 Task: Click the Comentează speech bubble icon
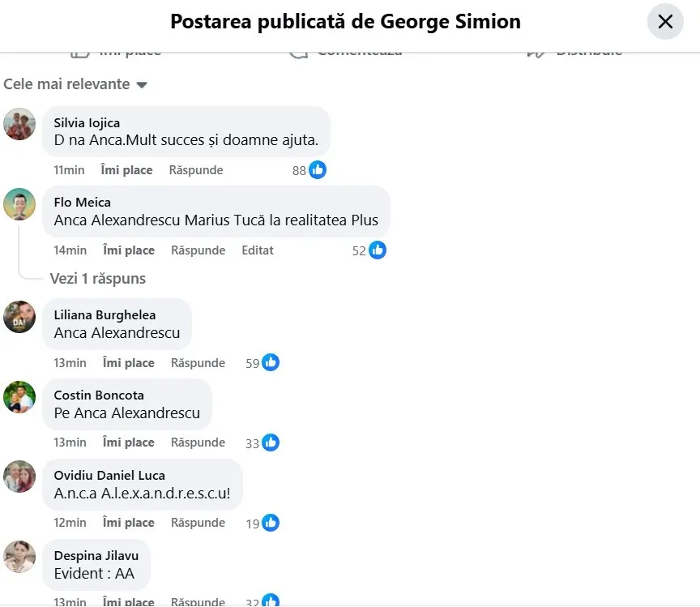(298, 50)
